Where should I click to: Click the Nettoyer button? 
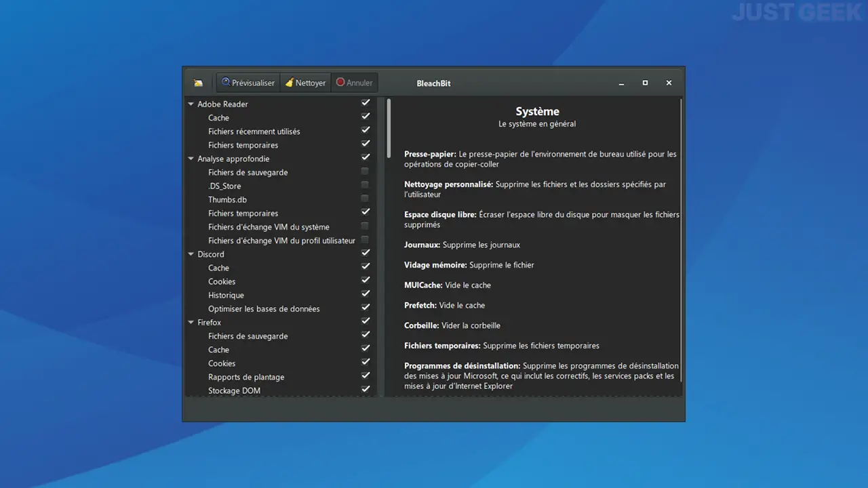(x=305, y=83)
